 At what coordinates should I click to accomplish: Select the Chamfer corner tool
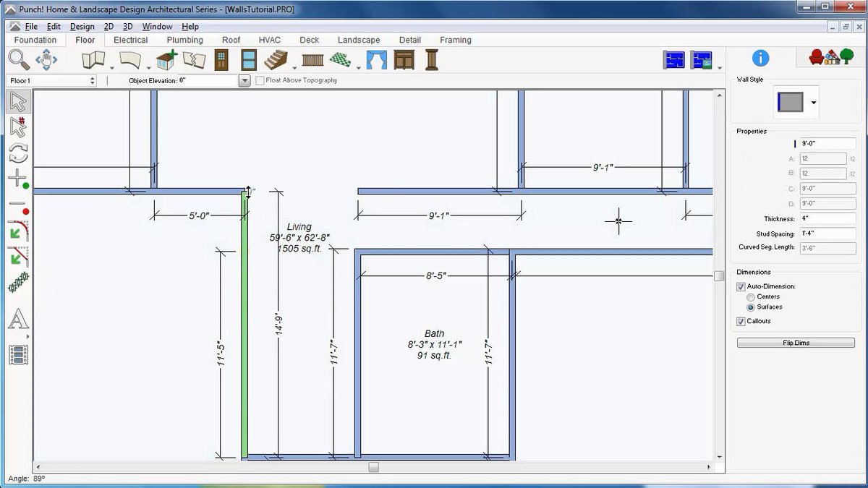(18, 256)
